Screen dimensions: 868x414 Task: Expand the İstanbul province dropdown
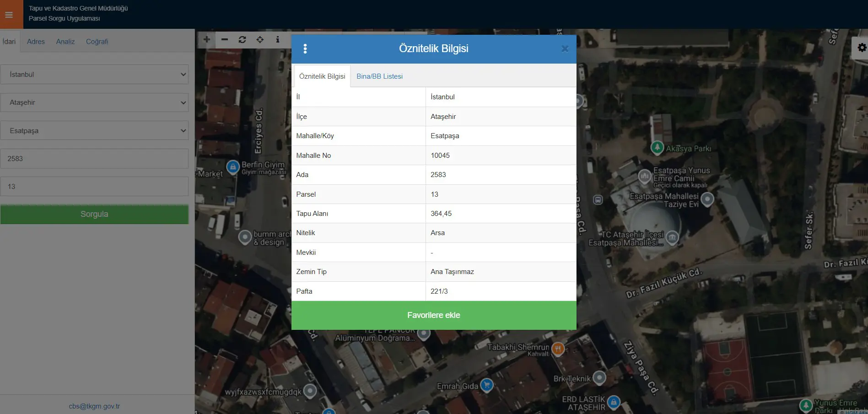[x=94, y=75]
